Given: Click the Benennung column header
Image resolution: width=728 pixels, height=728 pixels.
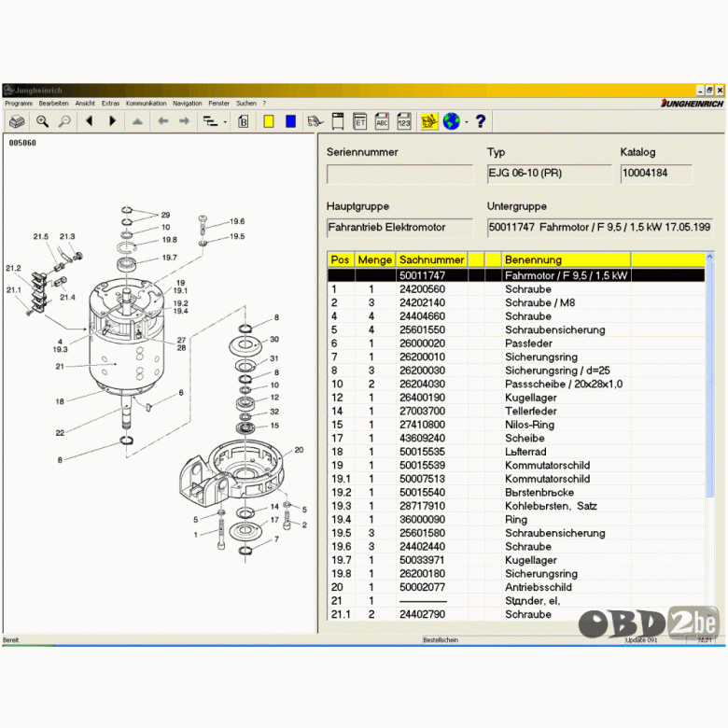Looking at the screenshot, I should pyautogui.click(x=567, y=260).
